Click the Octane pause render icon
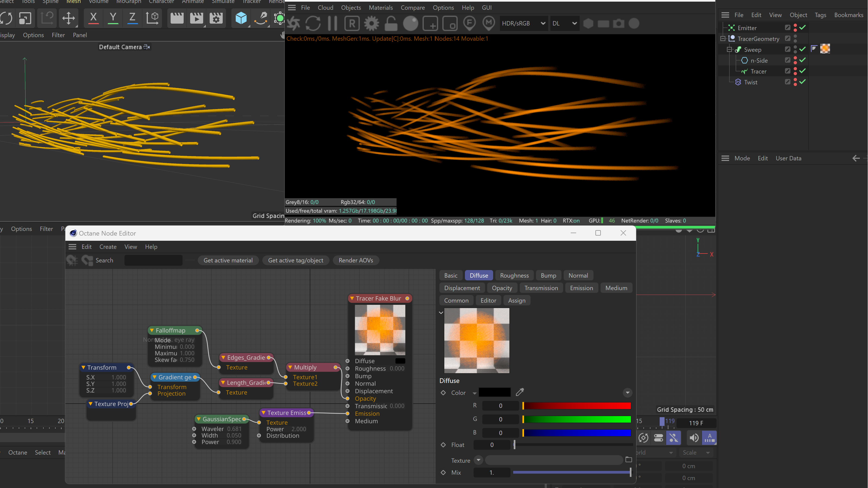 click(332, 23)
